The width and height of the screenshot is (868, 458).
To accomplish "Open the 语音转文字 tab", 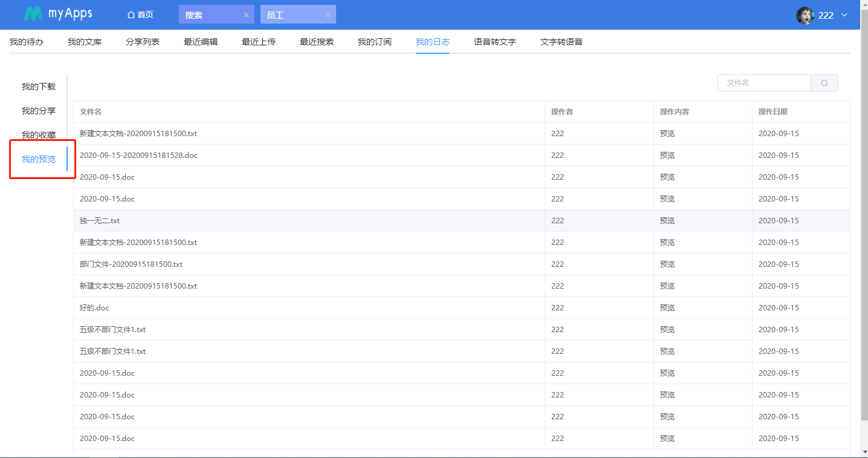I will (494, 42).
